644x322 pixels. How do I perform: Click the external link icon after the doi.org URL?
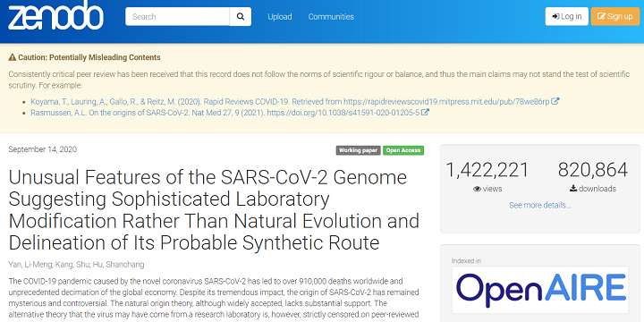(425, 112)
